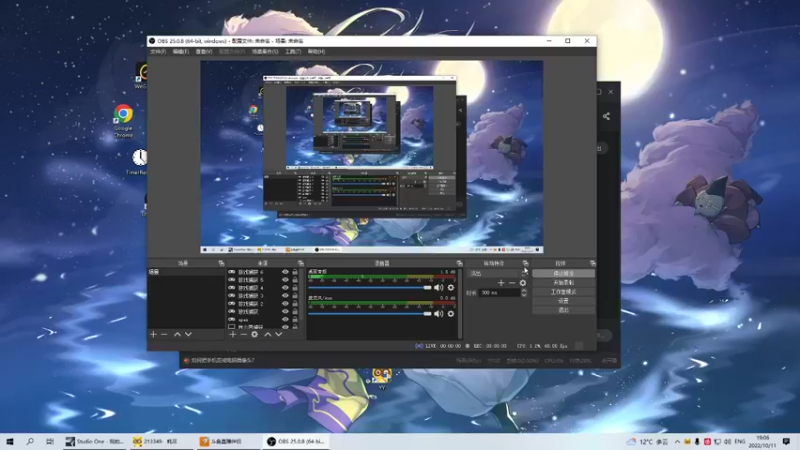
Task: Click the 退出 exit button
Action: point(563,310)
